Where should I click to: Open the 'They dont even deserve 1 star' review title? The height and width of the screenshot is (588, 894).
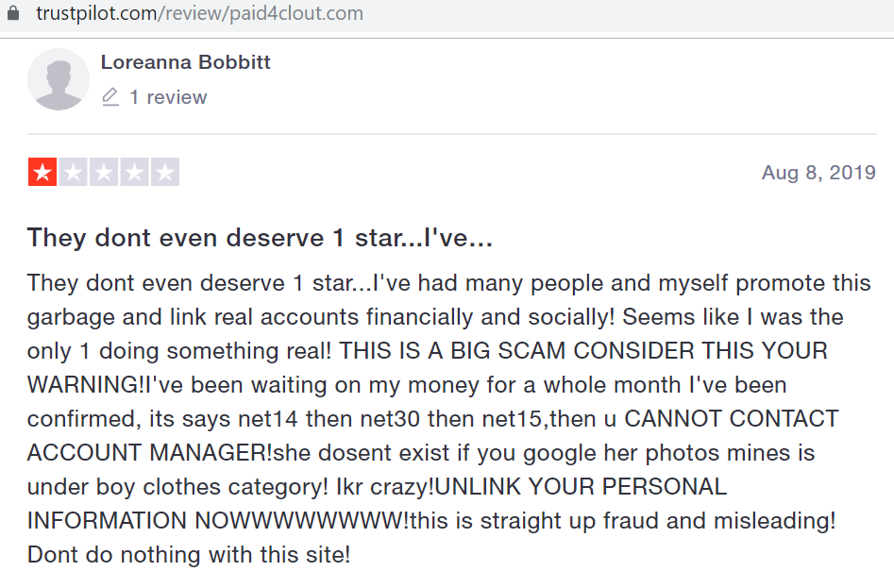click(260, 238)
